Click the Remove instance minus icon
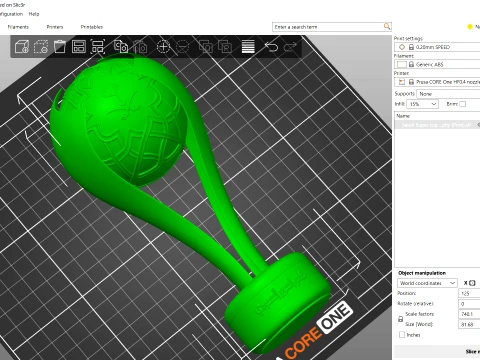Image resolution: width=480 pixels, height=360 pixels. coord(182,47)
